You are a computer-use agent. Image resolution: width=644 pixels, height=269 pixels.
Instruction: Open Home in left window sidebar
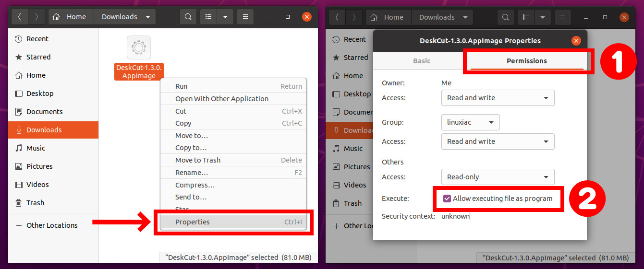pos(53,75)
